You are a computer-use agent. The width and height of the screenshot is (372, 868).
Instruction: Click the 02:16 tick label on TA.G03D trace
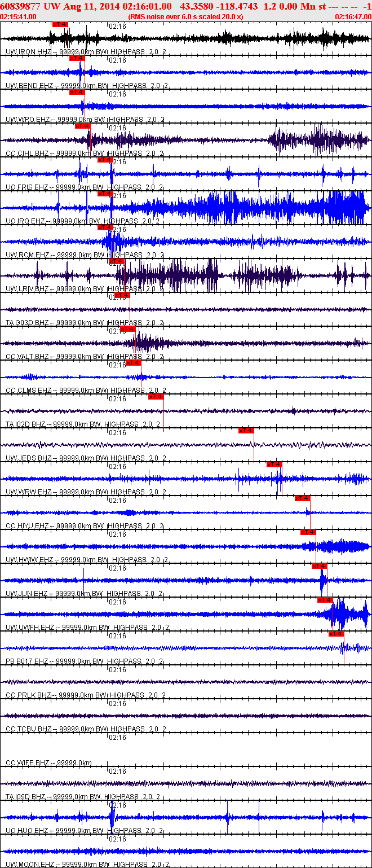117,297
